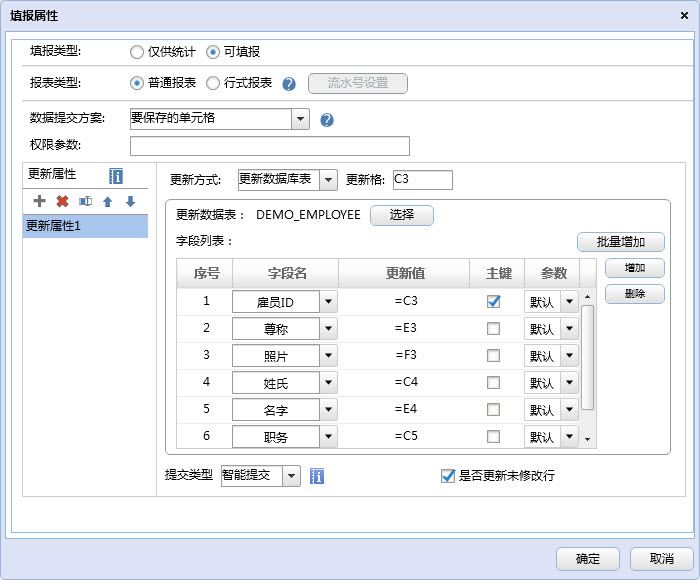Expand the 职务 field name dropdown
The image size is (700, 580).
[x=328, y=436]
